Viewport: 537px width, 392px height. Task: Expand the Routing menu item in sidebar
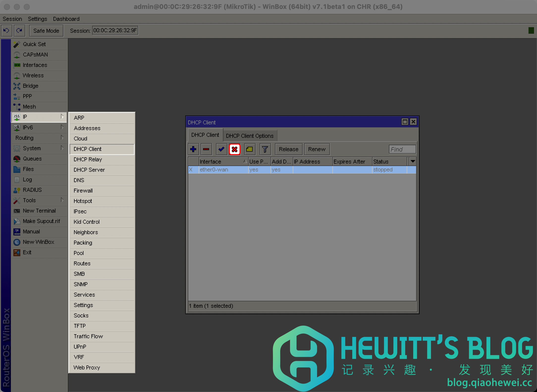[38, 138]
